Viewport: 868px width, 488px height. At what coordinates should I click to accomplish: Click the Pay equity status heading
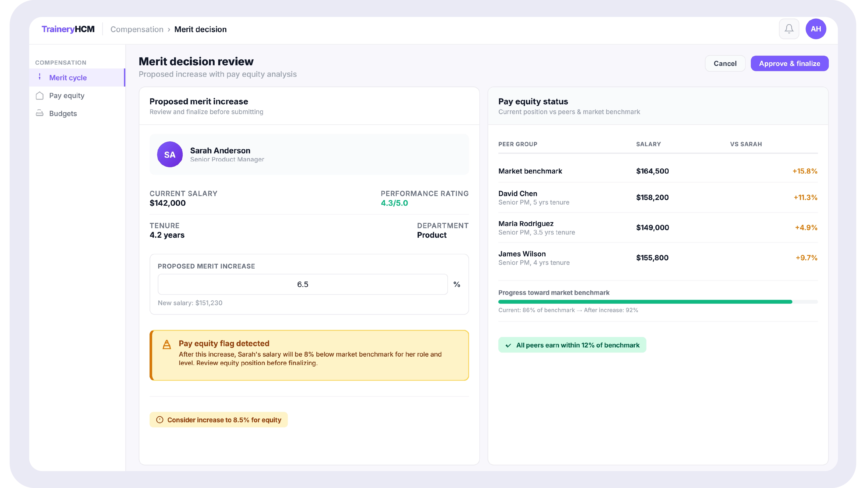click(533, 101)
